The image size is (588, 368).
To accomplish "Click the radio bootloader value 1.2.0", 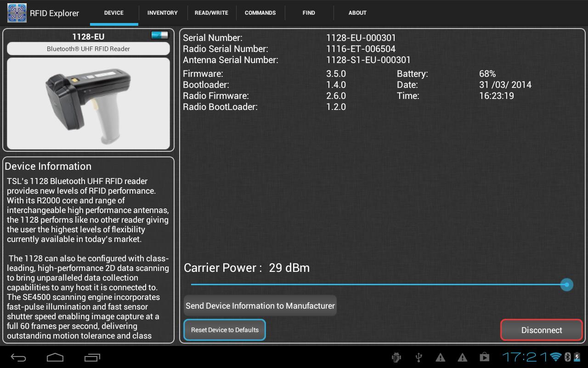I will pos(336,107).
